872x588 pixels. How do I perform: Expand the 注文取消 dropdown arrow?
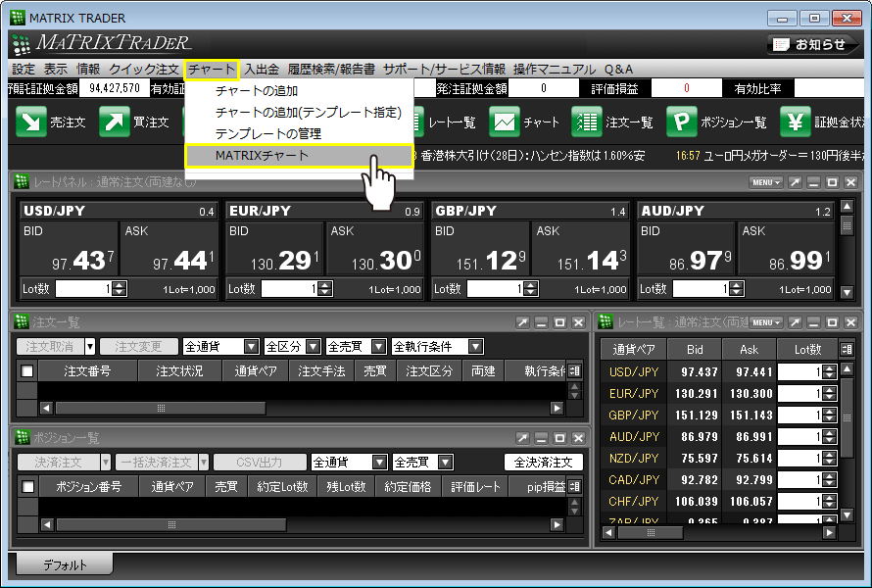click(x=90, y=347)
